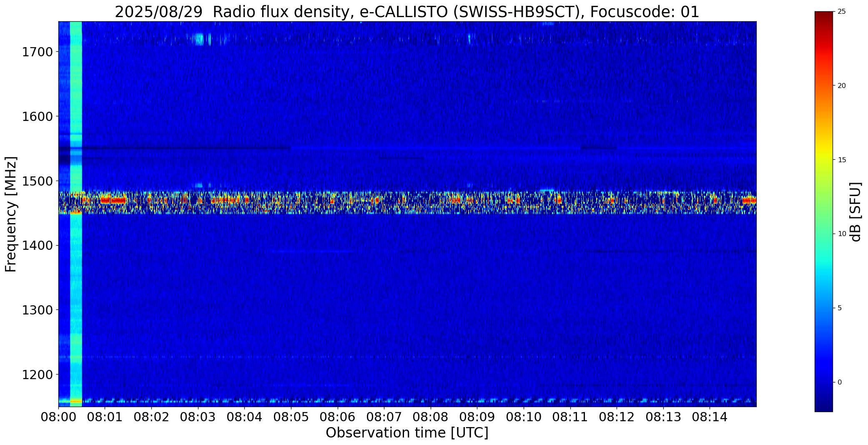Click the 1200 frequency tick label
The height and width of the screenshot is (445, 868).
coord(37,375)
